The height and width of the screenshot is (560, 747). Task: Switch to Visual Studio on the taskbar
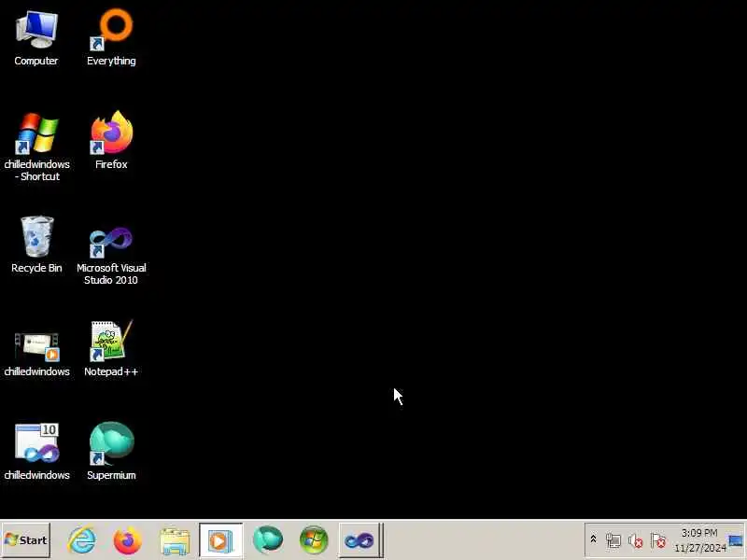360,540
